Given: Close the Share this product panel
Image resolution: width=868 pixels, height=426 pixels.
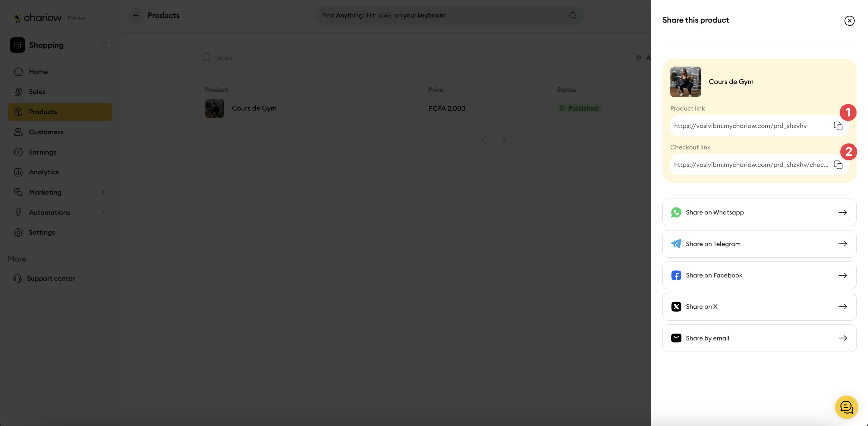Looking at the screenshot, I should 849,20.
